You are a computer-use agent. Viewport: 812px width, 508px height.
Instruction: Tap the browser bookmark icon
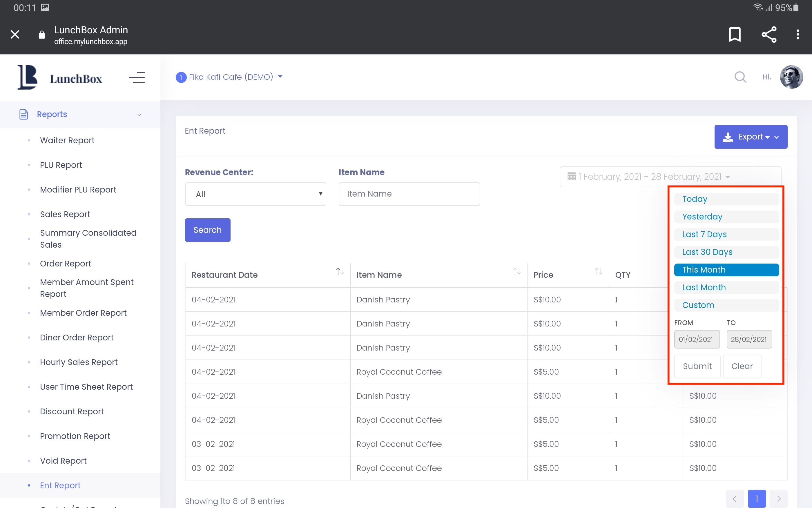coord(735,35)
